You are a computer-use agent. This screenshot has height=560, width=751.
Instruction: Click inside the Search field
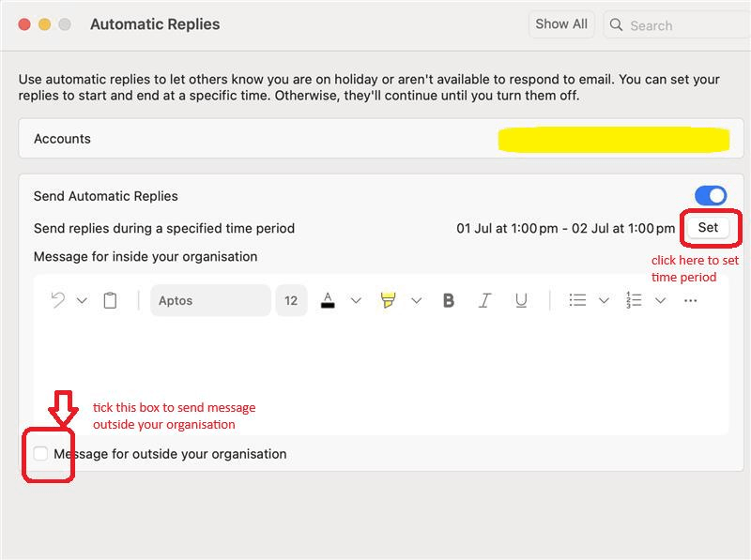[657, 25]
